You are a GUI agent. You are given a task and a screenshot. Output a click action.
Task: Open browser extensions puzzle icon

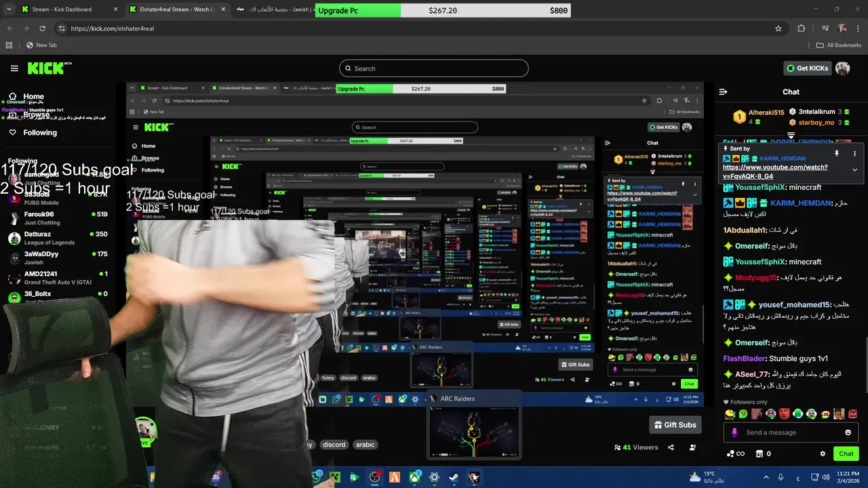[x=802, y=28]
